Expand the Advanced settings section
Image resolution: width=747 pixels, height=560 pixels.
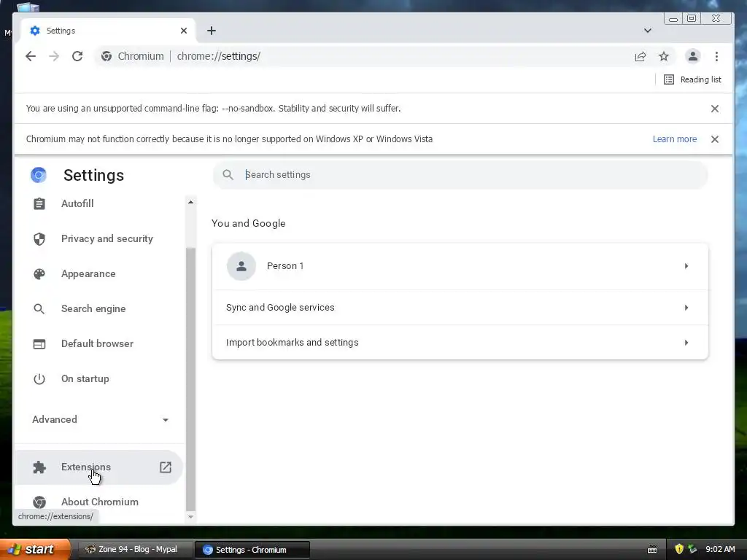click(100, 419)
